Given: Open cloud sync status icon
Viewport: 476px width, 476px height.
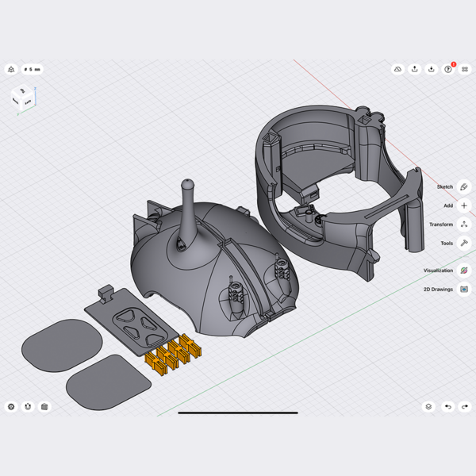Looking at the screenshot, I should [x=397, y=70].
